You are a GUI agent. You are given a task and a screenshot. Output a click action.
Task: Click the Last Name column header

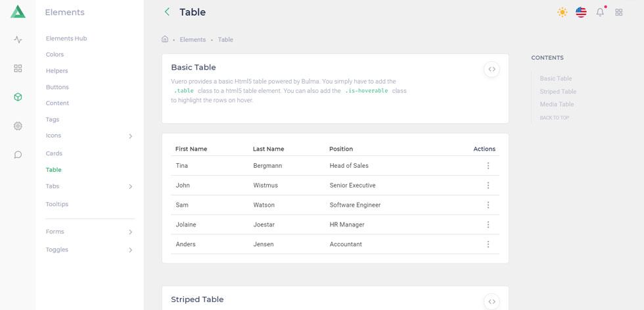click(x=268, y=149)
